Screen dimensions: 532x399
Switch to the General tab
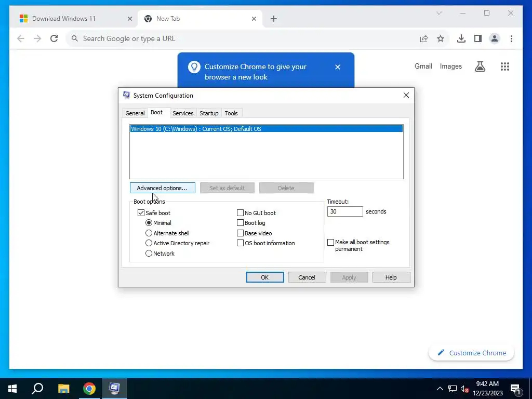point(135,113)
